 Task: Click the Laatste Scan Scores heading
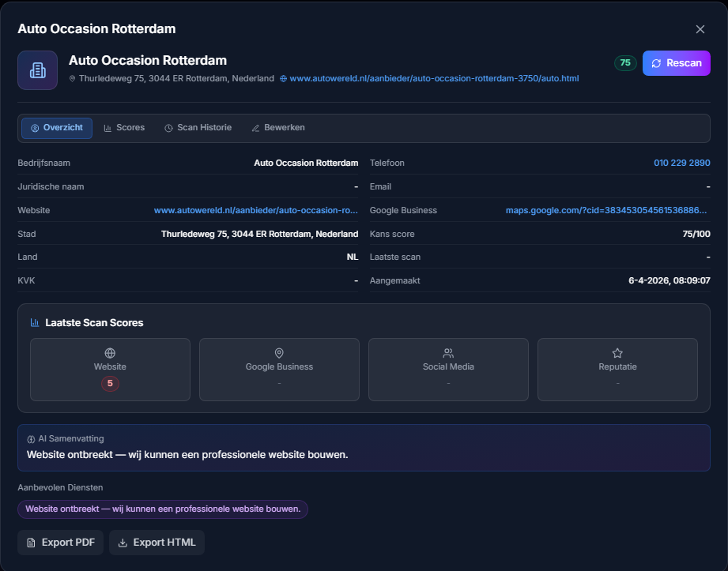[x=94, y=323]
